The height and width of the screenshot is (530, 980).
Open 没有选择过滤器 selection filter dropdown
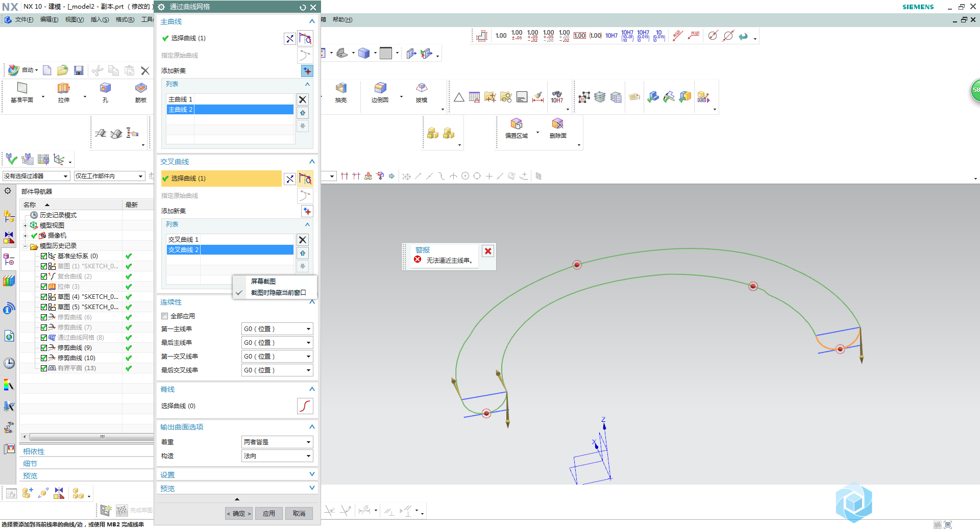tap(36, 176)
